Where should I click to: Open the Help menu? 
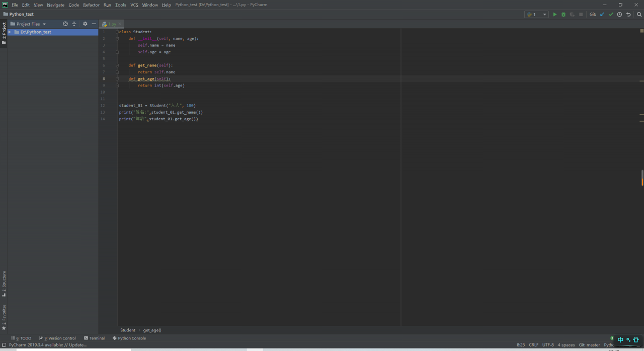point(167,5)
